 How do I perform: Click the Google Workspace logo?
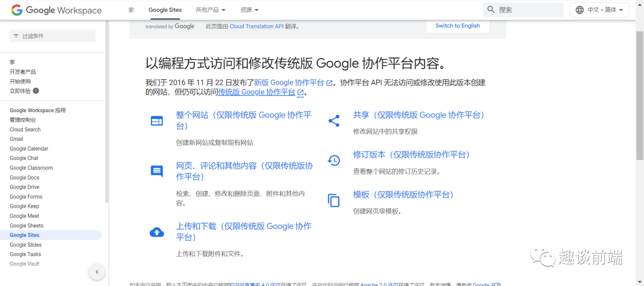[57, 10]
